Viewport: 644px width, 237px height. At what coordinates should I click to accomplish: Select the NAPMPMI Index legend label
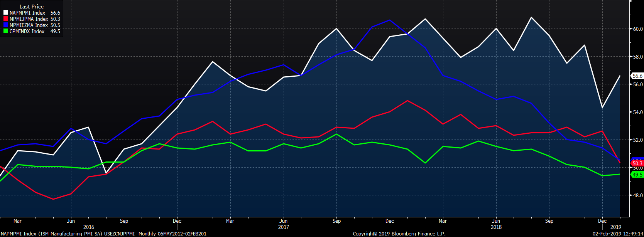tap(27, 13)
